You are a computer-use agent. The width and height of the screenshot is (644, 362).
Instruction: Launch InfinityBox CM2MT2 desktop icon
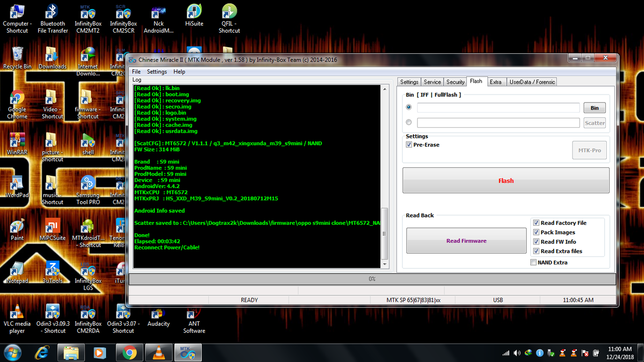click(88, 19)
